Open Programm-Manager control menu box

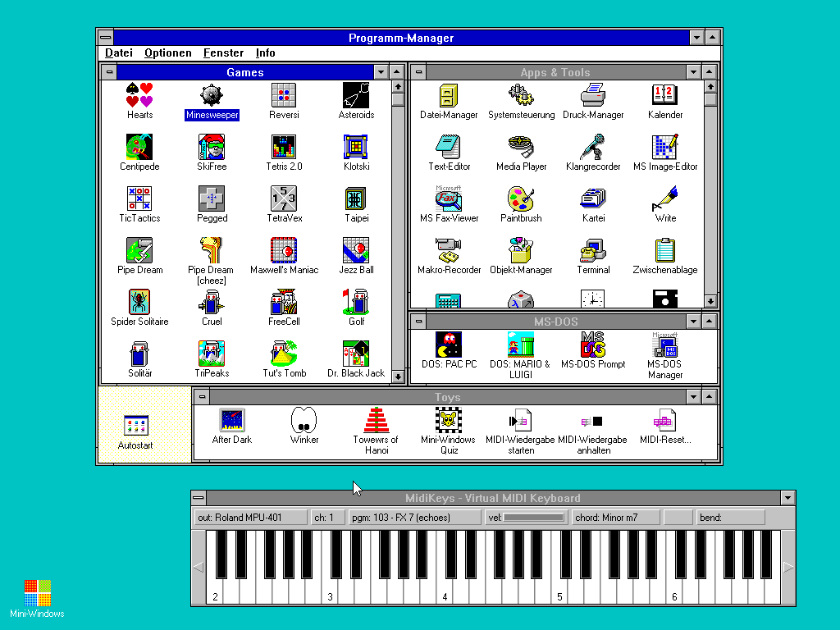pos(106,38)
